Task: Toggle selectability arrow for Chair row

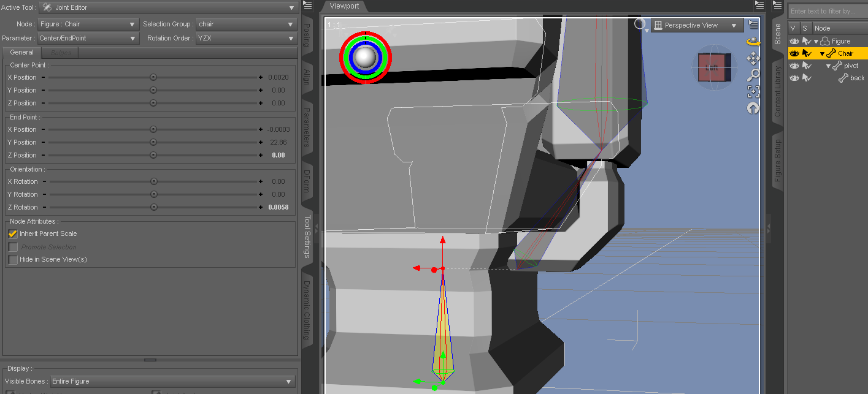Action: [807, 53]
